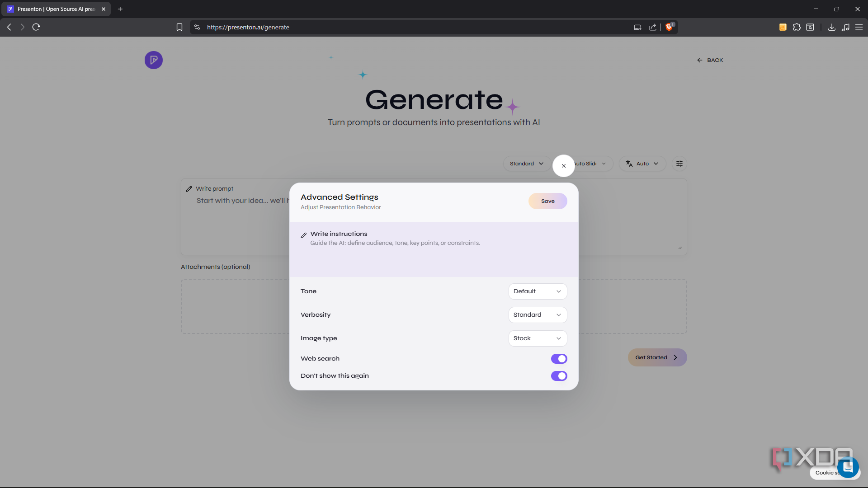Reload the page
The image size is (868, 488).
(x=36, y=27)
